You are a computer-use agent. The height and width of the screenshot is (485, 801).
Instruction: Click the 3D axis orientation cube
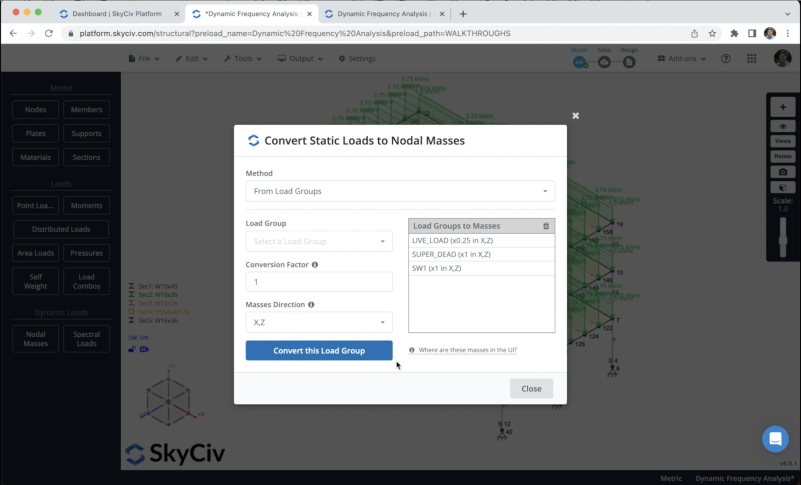(169, 400)
